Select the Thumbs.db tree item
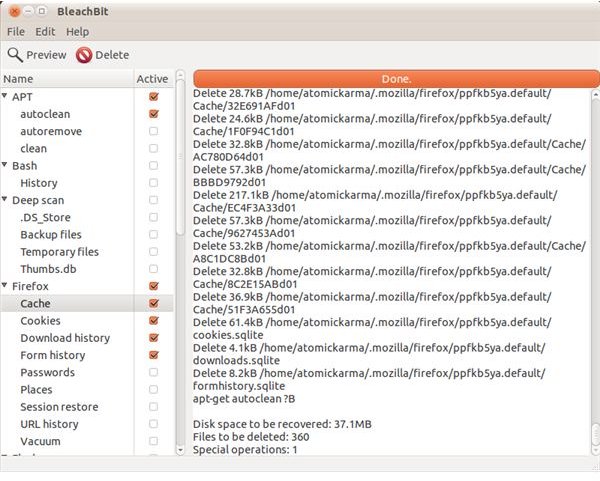600x481 pixels. coord(49,269)
